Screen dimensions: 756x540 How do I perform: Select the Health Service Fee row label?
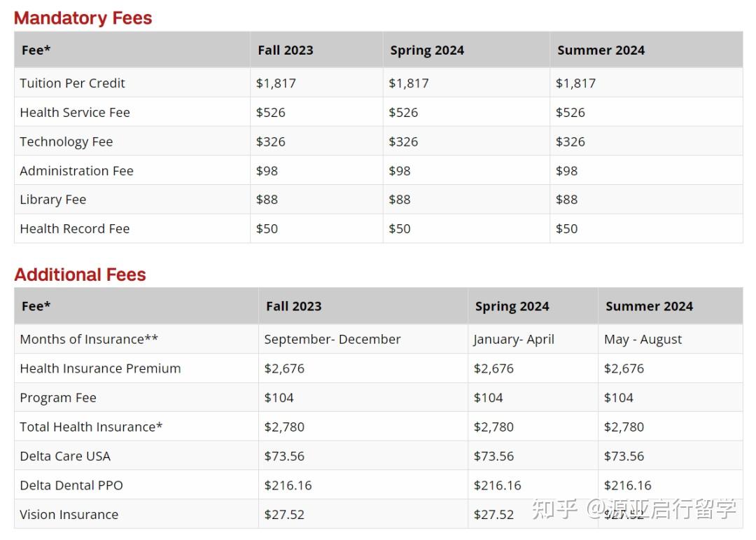click(75, 113)
